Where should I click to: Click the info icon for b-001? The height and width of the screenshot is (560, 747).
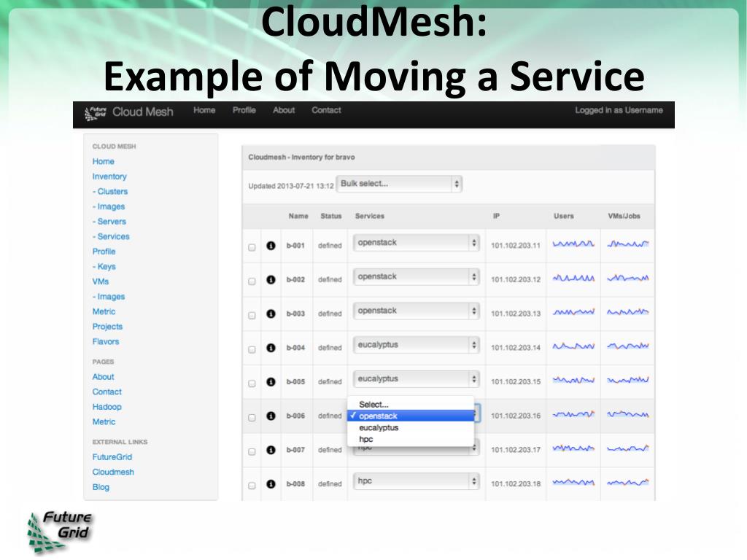(x=271, y=246)
